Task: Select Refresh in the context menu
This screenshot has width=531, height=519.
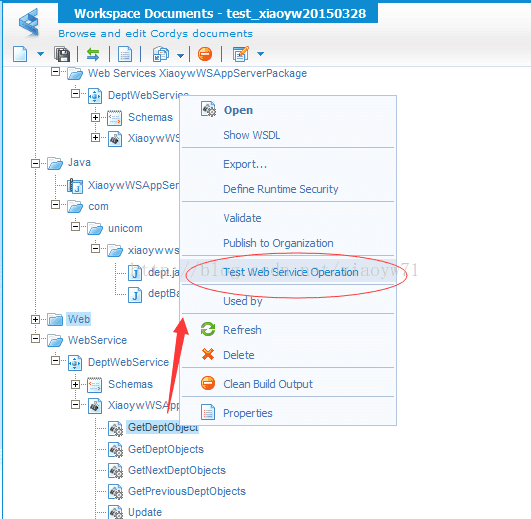Action: pyautogui.click(x=288, y=330)
